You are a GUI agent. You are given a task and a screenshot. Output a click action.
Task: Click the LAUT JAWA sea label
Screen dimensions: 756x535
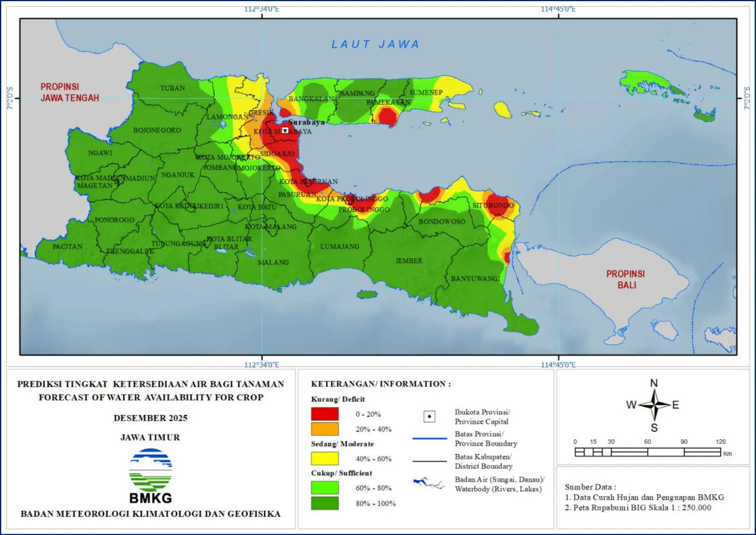(375, 44)
